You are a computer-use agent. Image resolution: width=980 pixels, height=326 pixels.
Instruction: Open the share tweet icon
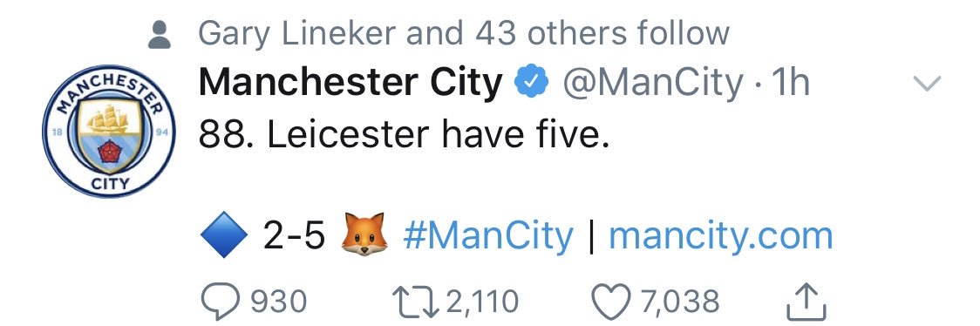tap(806, 301)
